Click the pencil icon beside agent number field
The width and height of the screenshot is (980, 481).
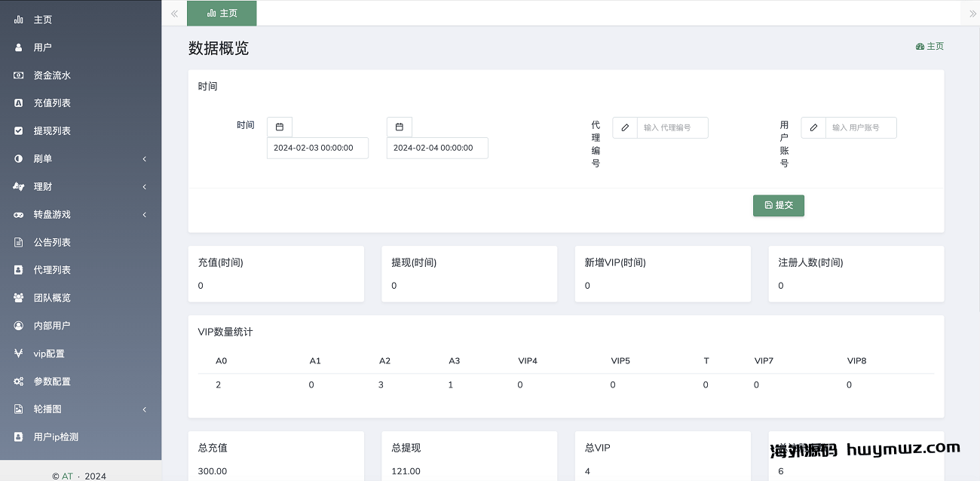click(625, 128)
